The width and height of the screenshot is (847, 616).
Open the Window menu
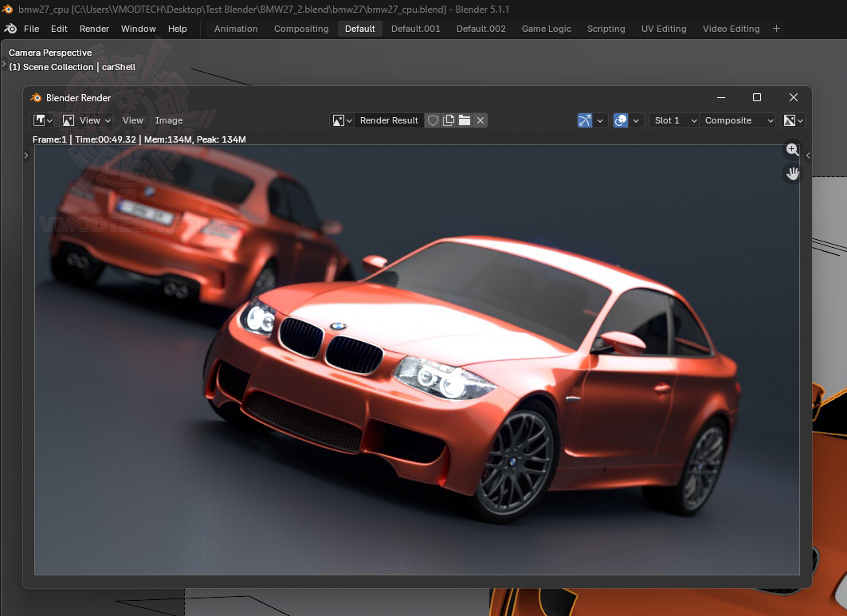tap(139, 29)
